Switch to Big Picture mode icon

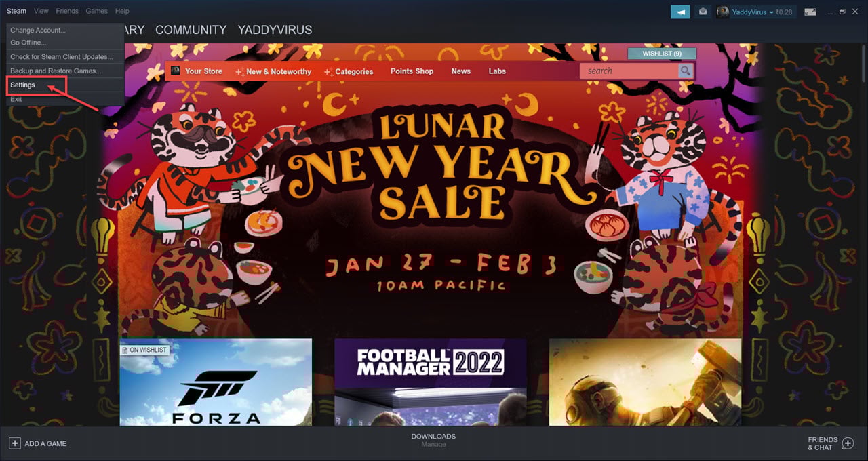(810, 12)
